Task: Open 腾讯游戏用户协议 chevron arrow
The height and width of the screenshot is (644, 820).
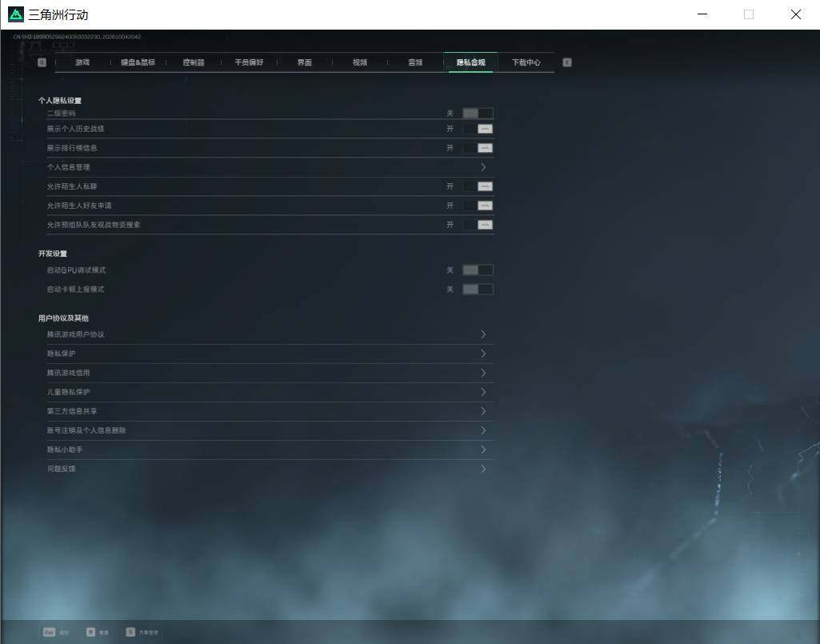Action: tap(483, 334)
